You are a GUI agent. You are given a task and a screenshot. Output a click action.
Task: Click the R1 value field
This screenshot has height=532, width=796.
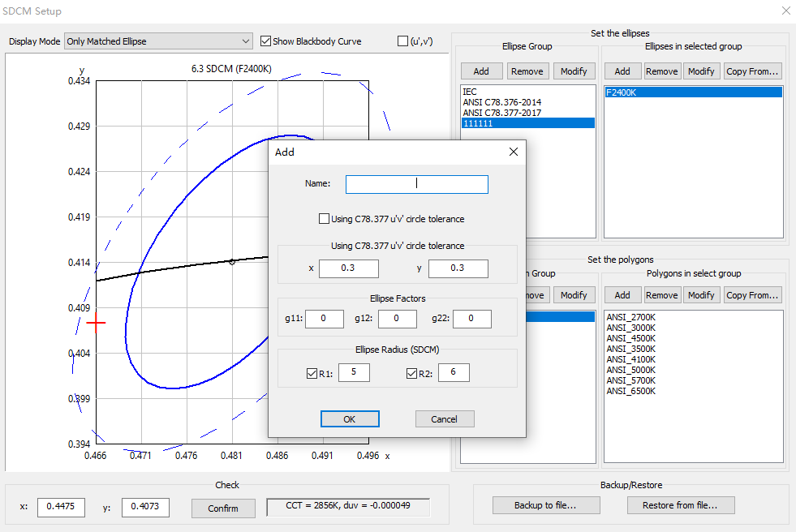click(x=354, y=372)
